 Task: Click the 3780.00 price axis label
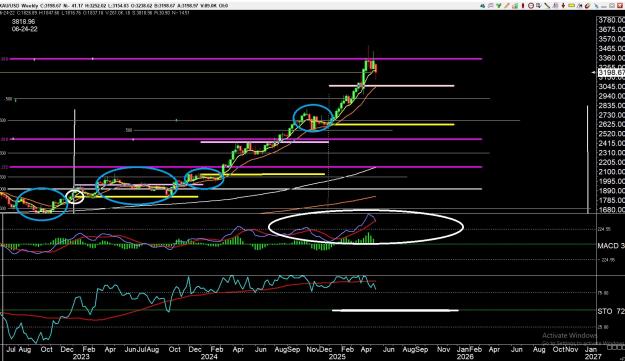coord(611,20)
